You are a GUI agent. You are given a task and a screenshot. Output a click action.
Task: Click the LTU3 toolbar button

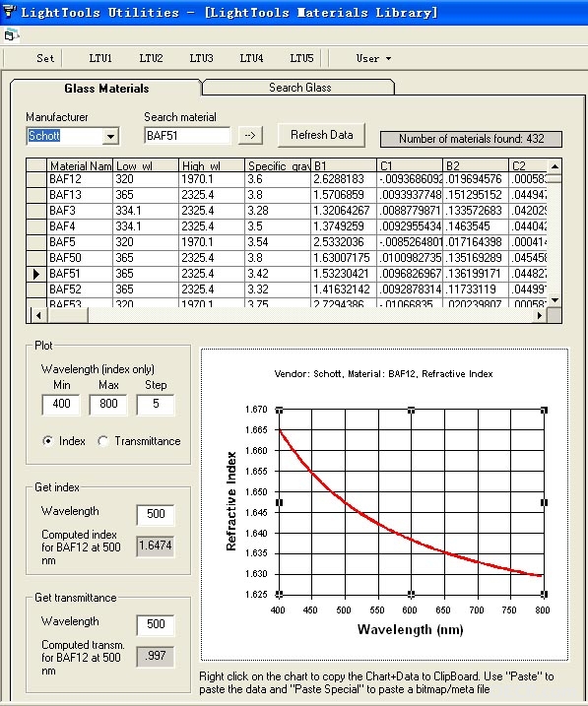(x=201, y=58)
